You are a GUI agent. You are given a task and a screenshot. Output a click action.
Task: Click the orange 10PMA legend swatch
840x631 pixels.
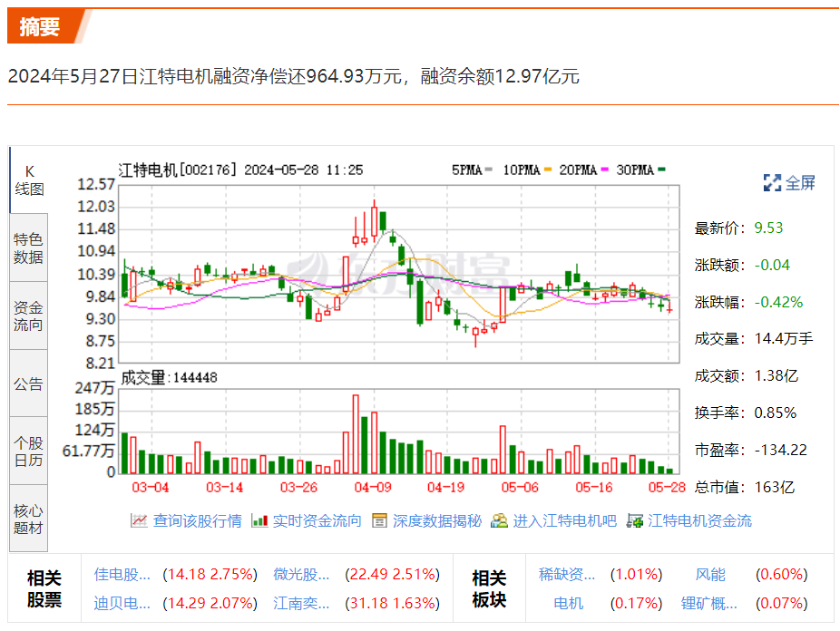click(548, 170)
